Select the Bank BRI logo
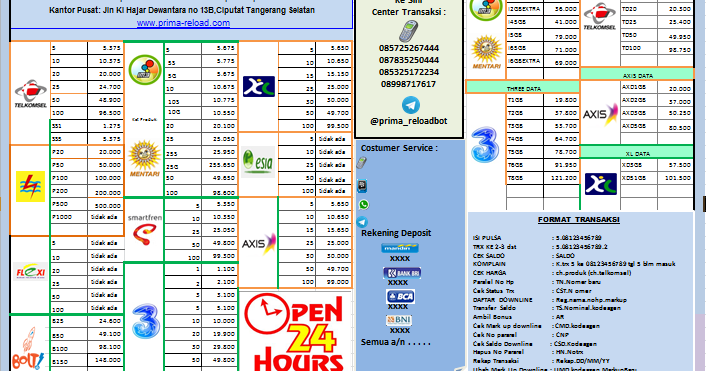This screenshot has width=706, height=371. pos(402,273)
